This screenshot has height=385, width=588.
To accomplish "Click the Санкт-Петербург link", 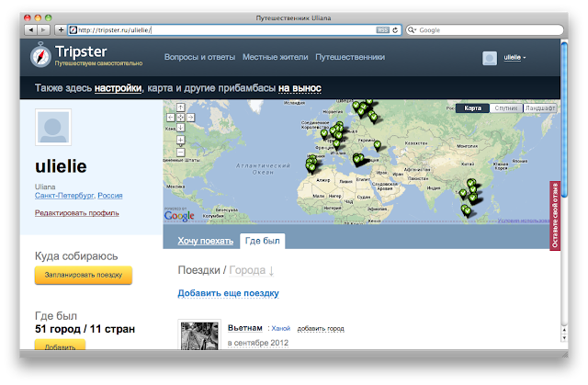I will (64, 196).
